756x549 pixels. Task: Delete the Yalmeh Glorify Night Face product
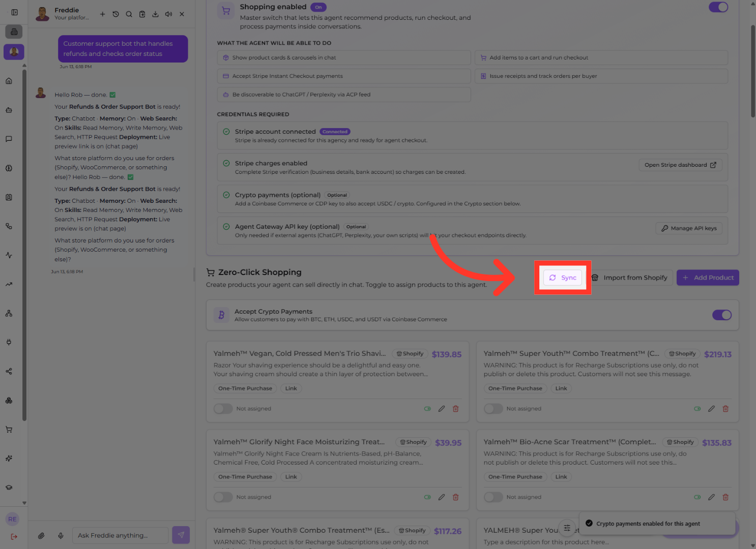[456, 497]
